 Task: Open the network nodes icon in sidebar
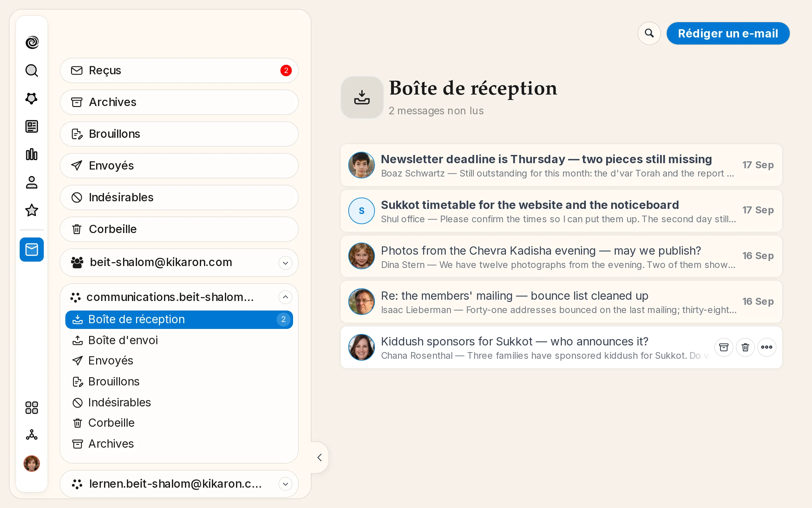click(32, 435)
